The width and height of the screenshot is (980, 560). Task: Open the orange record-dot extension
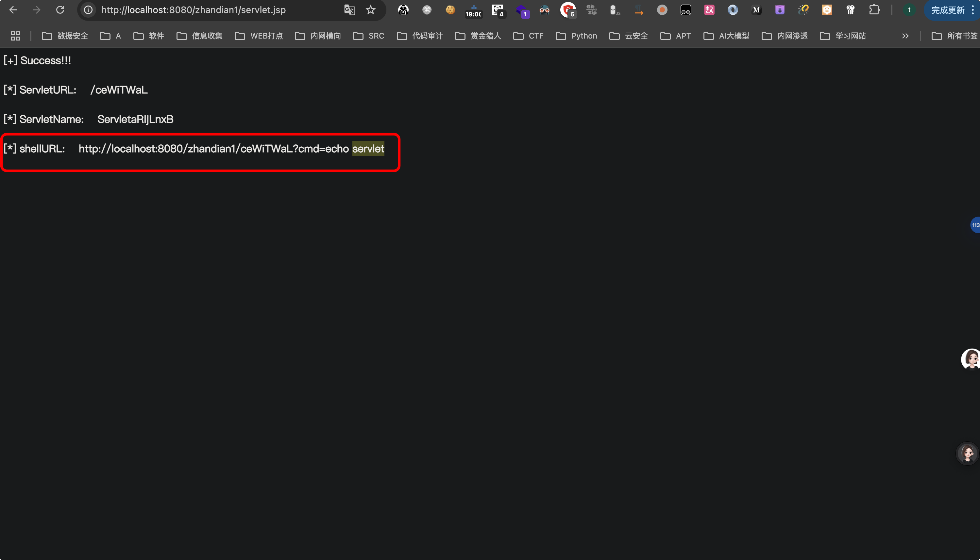(662, 10)
